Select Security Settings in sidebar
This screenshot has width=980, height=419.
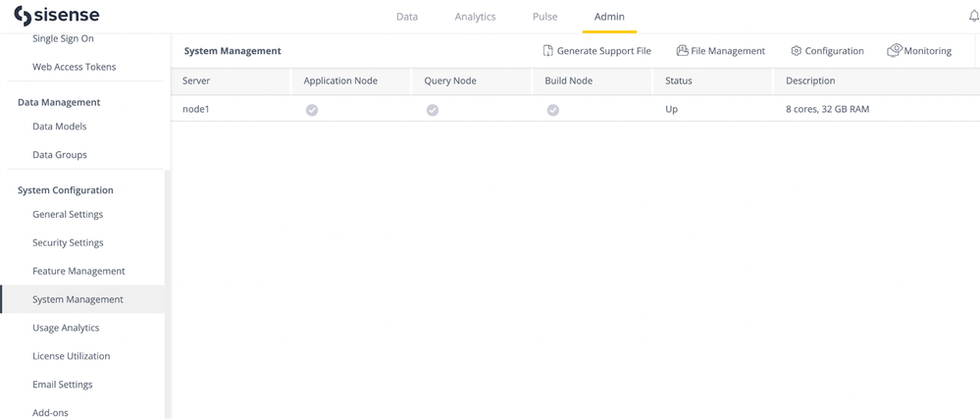[x=68, y=242]
